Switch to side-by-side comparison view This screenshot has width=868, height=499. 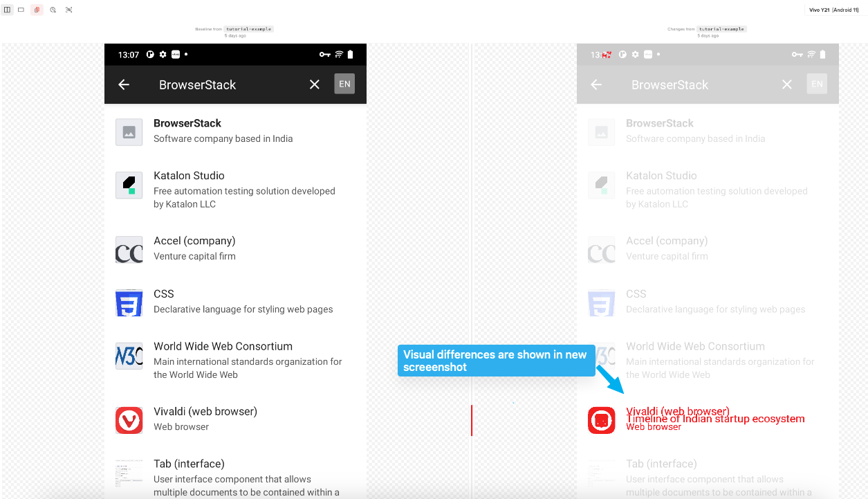tap(7, 10)
